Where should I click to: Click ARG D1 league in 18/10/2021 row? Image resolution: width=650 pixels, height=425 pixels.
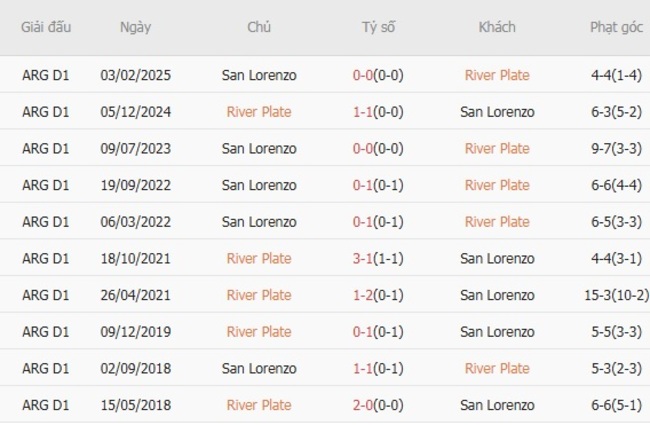click(46, 258)
